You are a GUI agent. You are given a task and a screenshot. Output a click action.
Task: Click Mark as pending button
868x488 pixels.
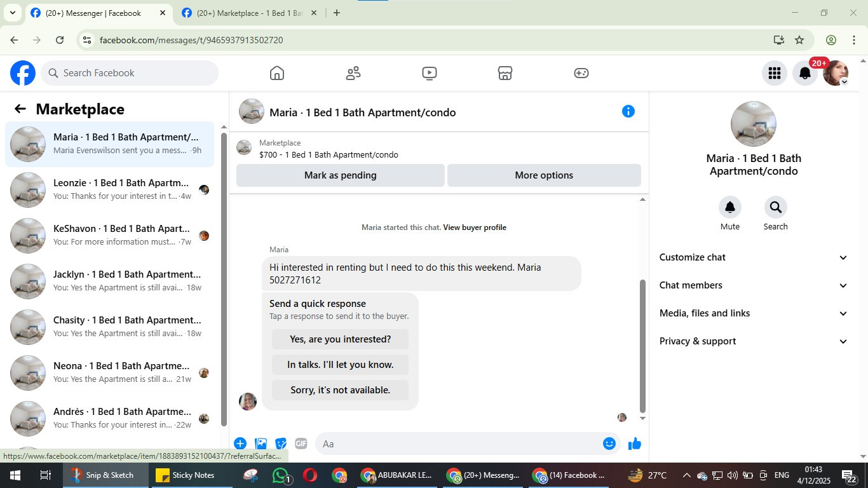pos(341,175)
